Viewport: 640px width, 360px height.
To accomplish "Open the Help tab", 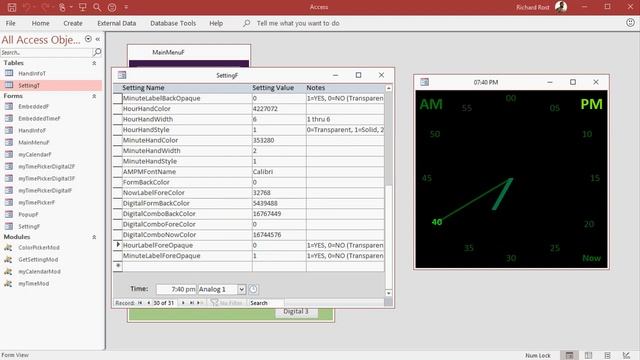I will click(216, 23).
